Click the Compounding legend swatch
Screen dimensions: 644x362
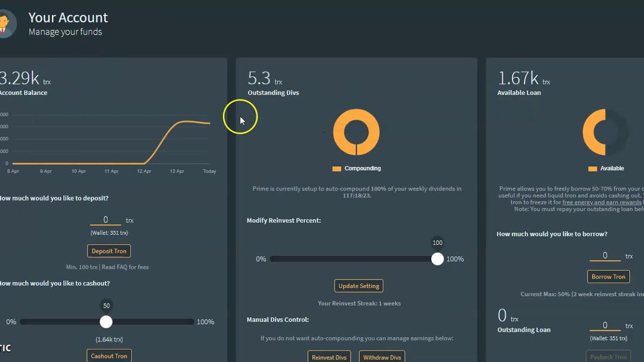pos(337,168)
